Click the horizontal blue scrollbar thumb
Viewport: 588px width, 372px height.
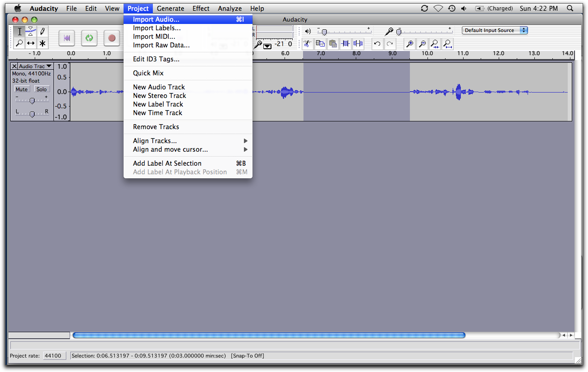[x=269, y=335]
